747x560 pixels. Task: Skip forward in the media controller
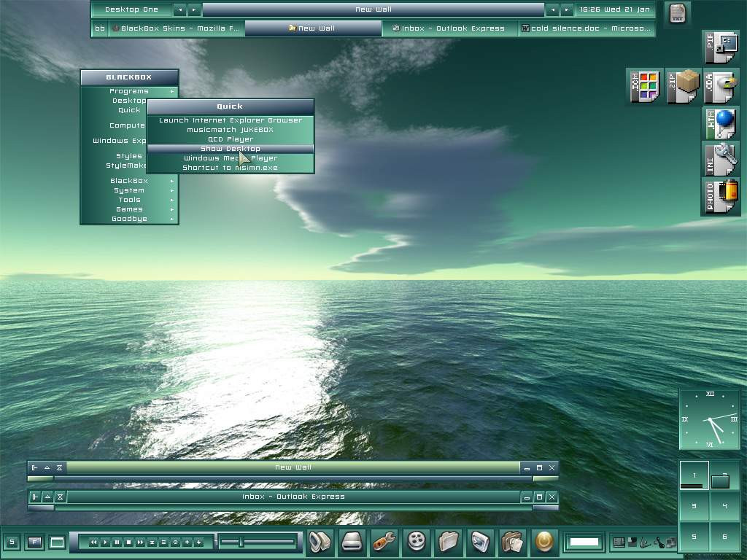[x=141, y=542]
